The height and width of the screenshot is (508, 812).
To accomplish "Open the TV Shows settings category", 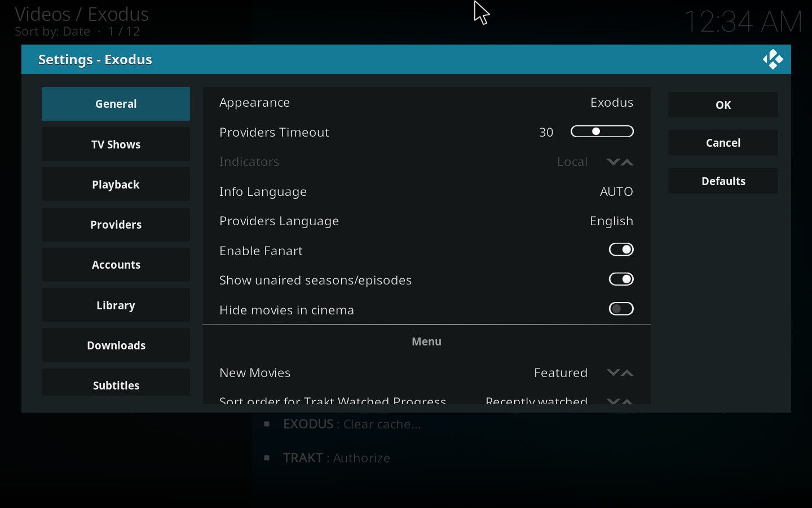I will tap(116, 144).
